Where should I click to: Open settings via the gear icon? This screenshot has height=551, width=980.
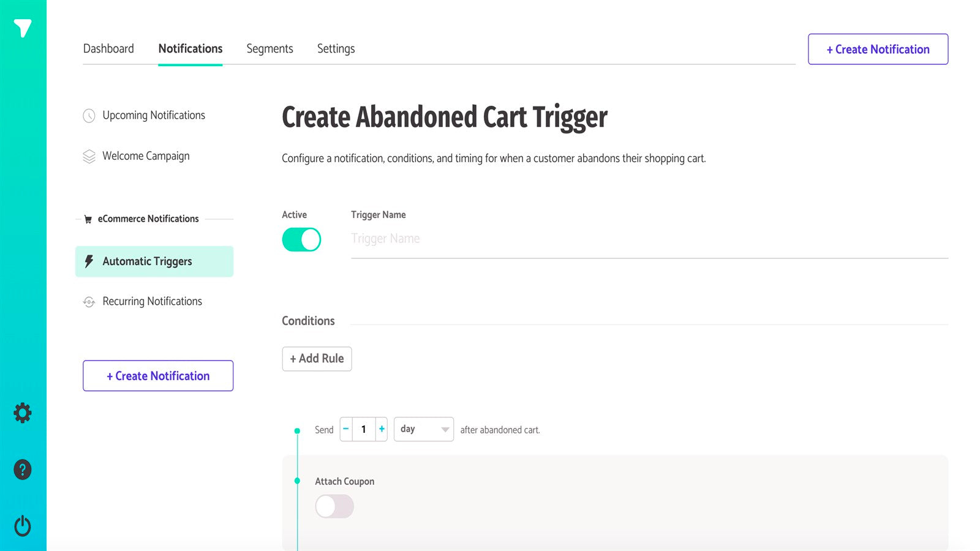(x=23, y=413)
